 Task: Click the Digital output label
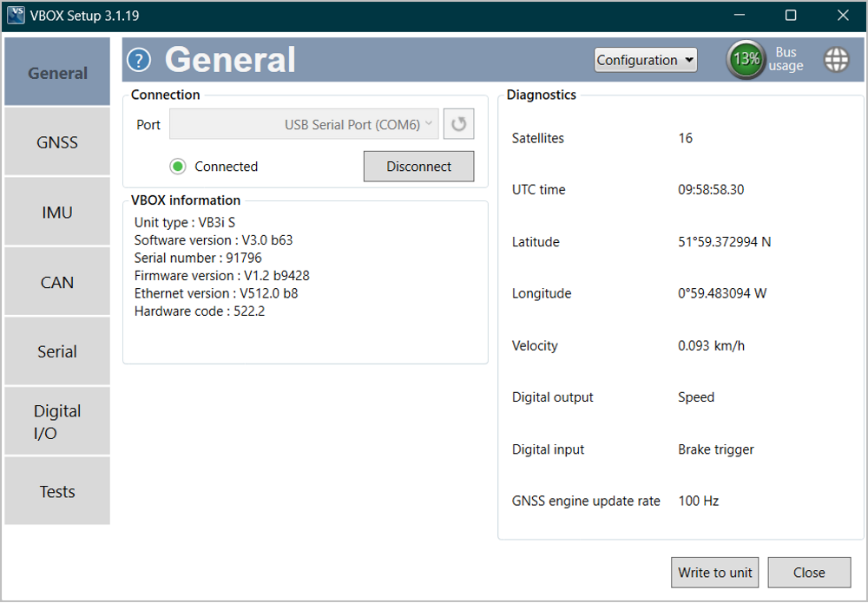tap(552, 397)
